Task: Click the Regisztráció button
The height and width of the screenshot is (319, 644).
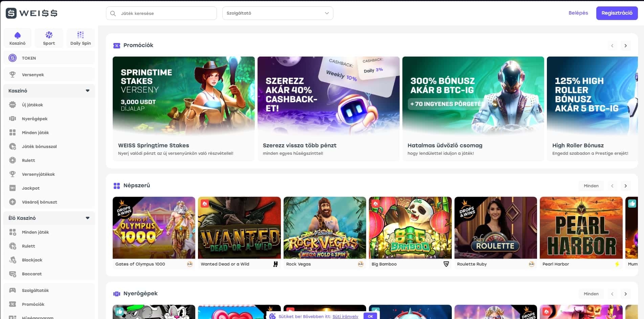Action: 617,13
